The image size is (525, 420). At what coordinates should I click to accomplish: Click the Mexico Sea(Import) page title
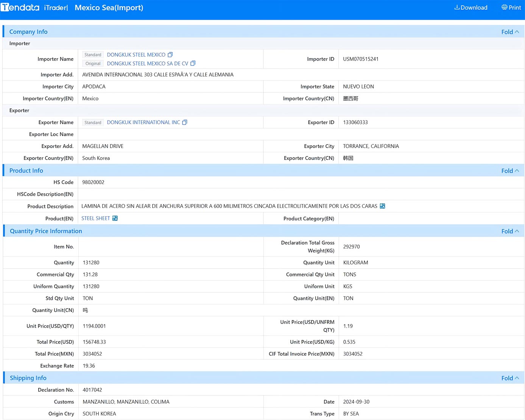pos(109,8)
